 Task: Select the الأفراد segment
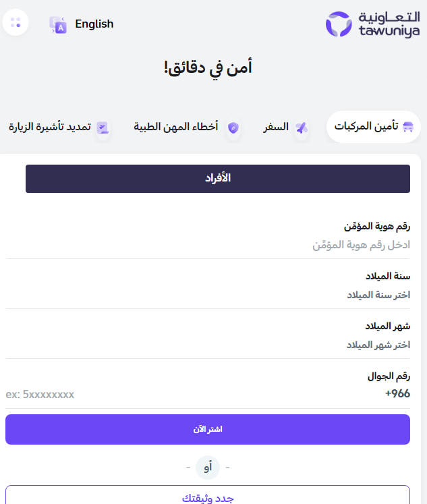tap(218, 178)
